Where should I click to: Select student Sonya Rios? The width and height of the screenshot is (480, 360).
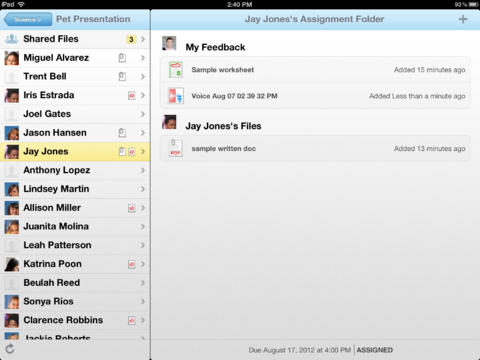(x=75, y=301)
